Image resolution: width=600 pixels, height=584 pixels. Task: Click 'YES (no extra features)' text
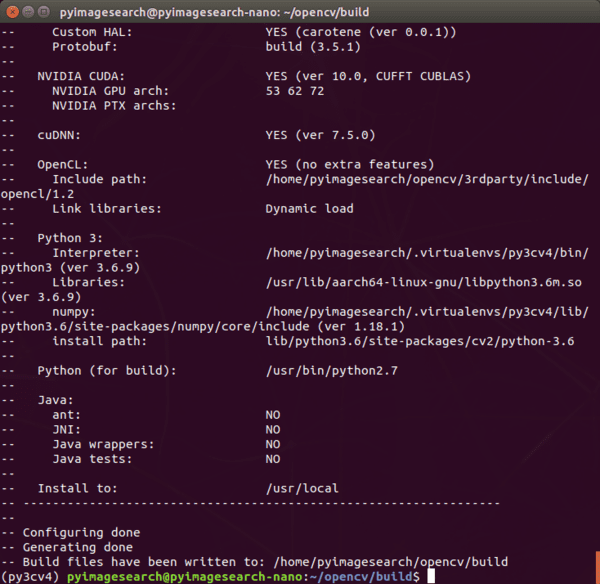350,165
